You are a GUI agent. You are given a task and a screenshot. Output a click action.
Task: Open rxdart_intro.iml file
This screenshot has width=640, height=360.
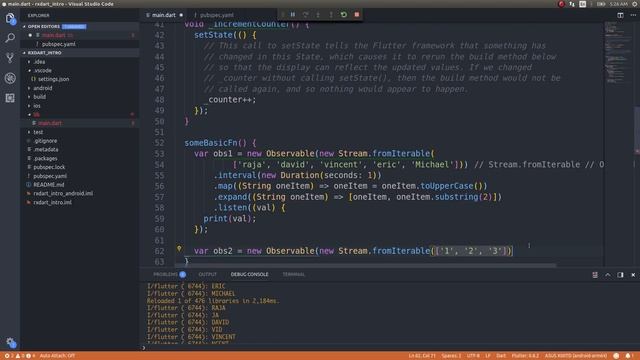[80, 202]
